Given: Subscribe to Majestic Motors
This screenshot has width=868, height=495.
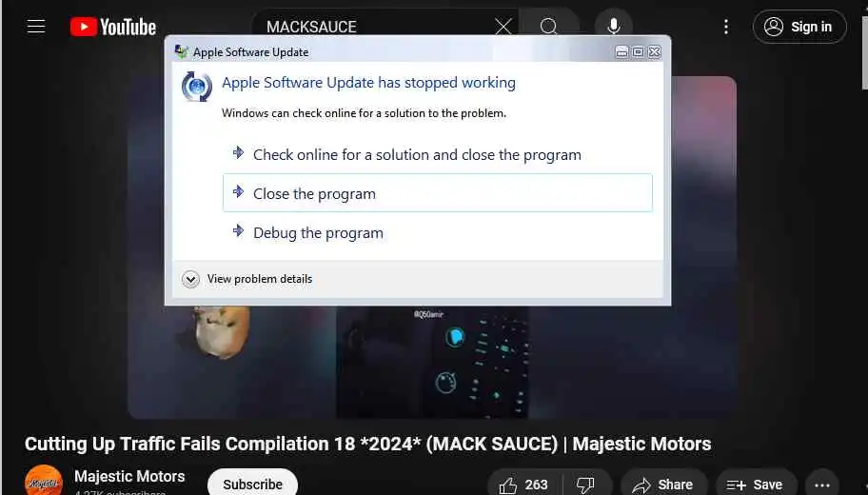Looking at the screenshot, I should (x=252, y=484).
